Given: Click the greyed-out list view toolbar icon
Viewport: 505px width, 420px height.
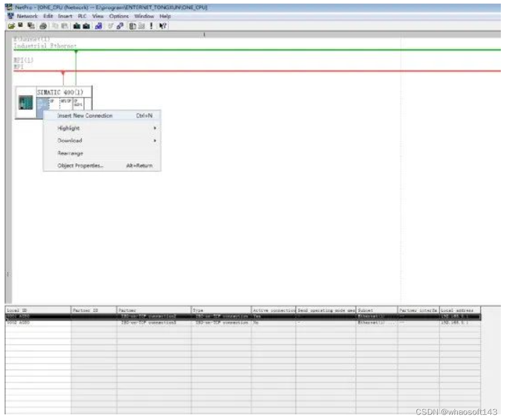Looking at the screenshot, I should [141, 26].
